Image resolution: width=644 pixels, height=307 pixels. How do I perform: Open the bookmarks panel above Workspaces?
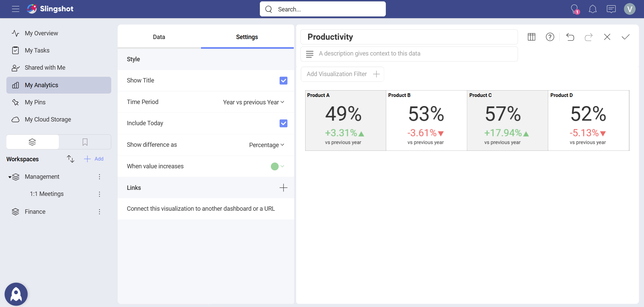[x=85, y=142]
